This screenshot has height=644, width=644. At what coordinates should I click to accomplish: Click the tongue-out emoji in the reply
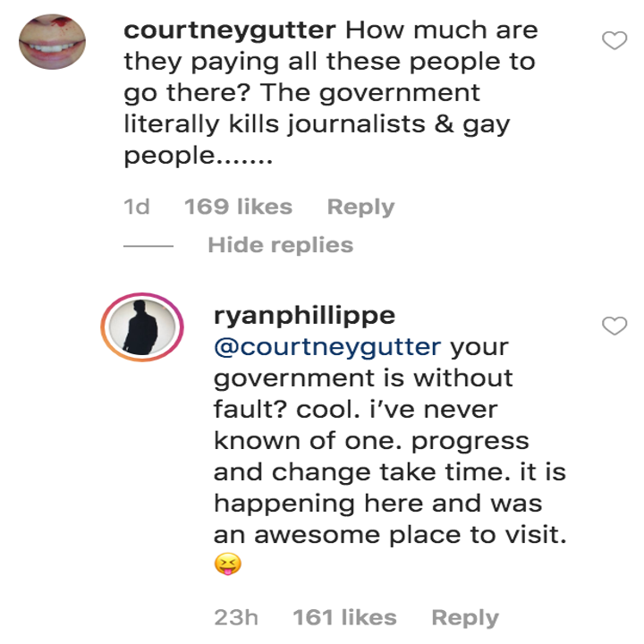tap(227, 565)
